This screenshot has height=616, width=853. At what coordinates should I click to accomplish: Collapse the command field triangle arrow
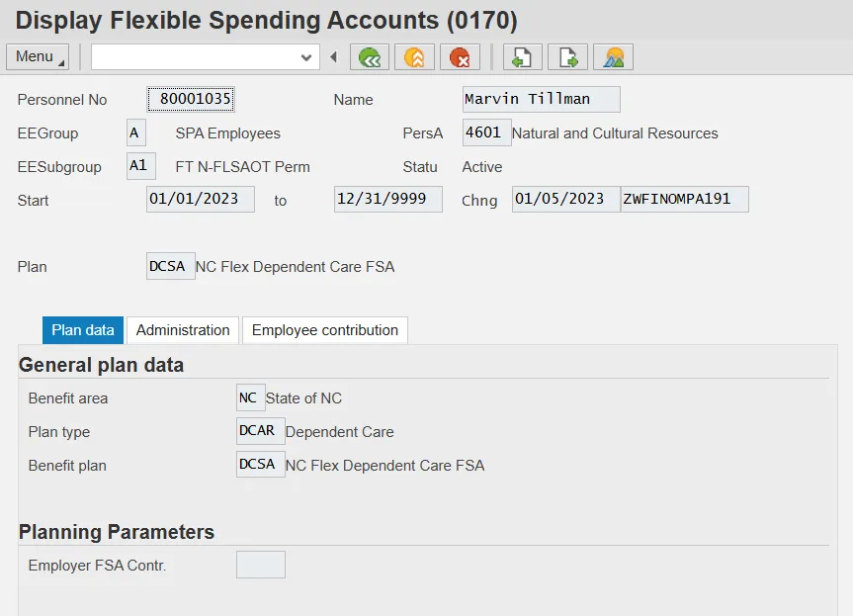(334, 57)
